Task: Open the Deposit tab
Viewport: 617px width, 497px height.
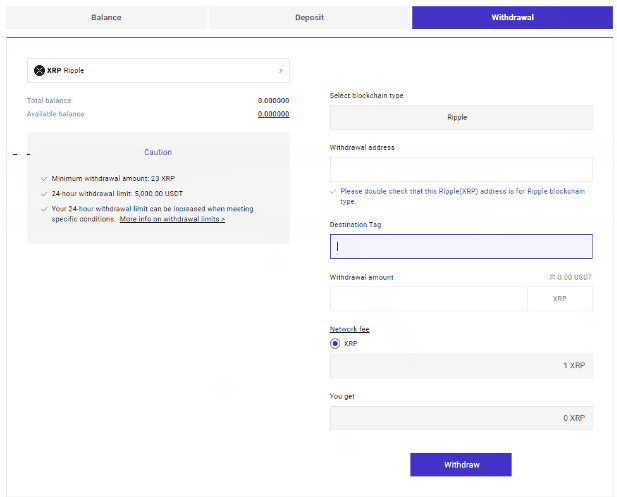Action: click(x=309, y=17)
